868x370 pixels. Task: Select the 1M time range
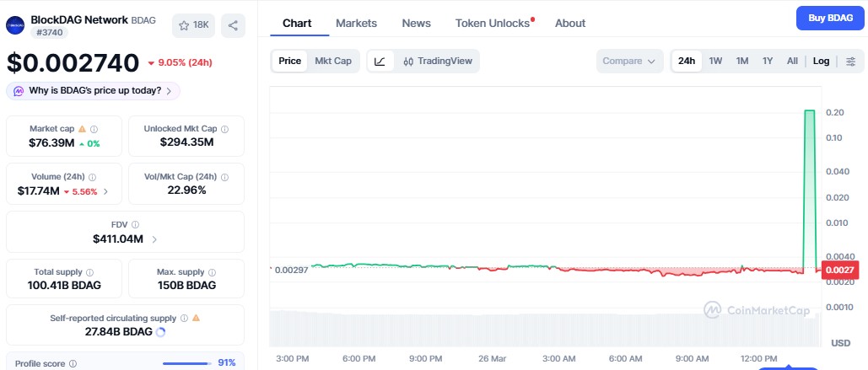(741, 61)
